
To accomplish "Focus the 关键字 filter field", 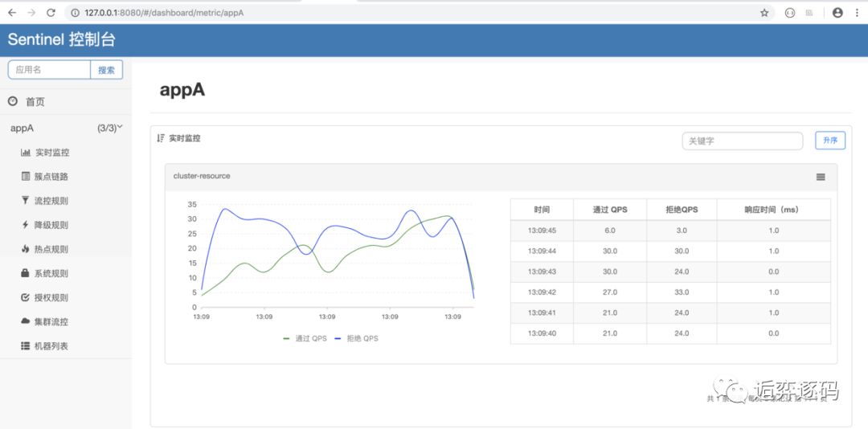I will pyautogui.click(x=743, y=141).
